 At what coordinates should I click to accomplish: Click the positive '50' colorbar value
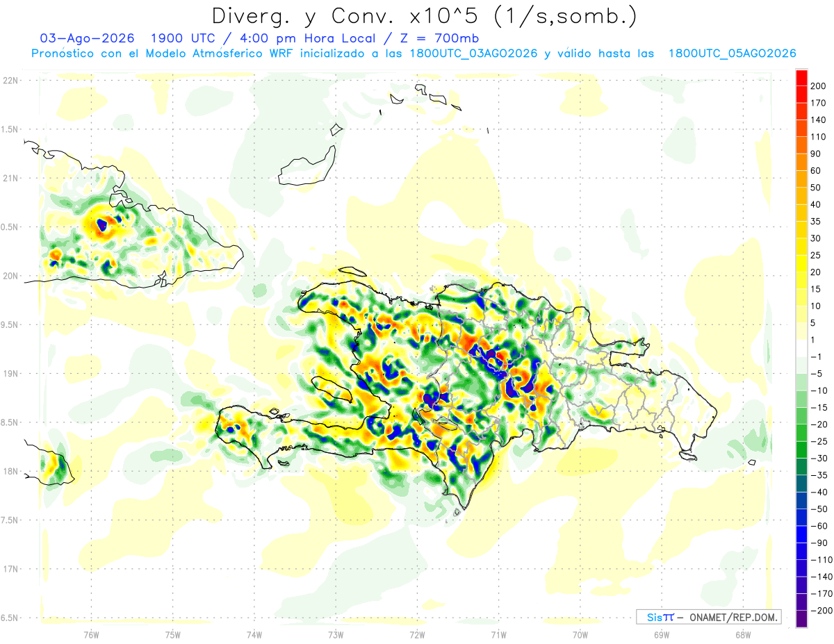point(816,188)
